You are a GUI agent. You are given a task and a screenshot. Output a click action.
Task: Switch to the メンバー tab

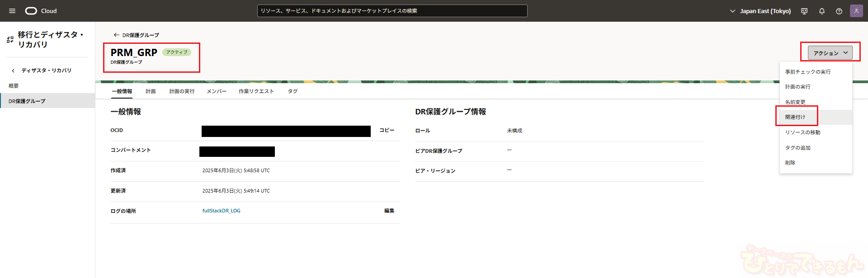click(217, 91)
